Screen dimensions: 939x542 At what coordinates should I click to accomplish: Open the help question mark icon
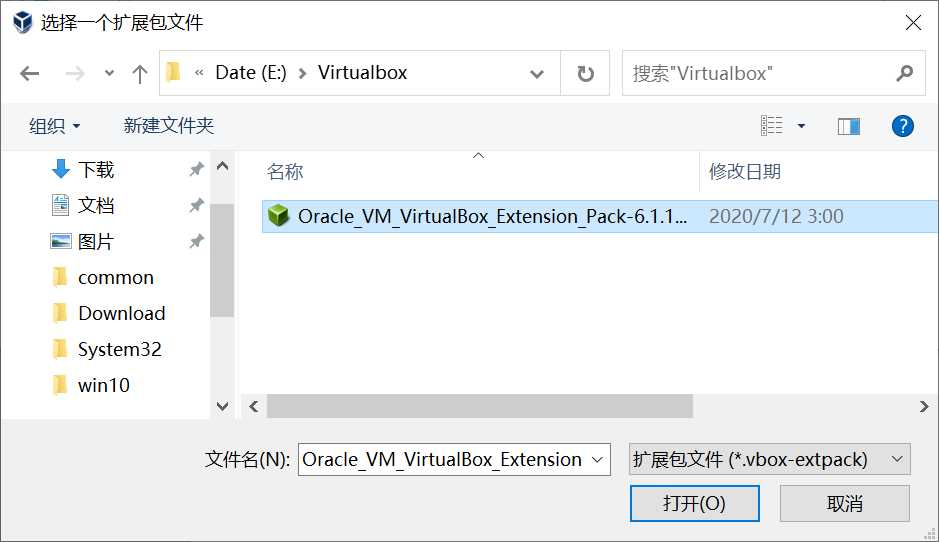[x=902, y=126]
